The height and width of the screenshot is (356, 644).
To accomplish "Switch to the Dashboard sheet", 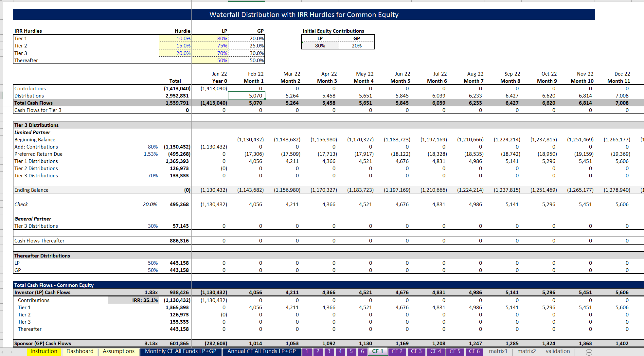I will click(80, 351).
